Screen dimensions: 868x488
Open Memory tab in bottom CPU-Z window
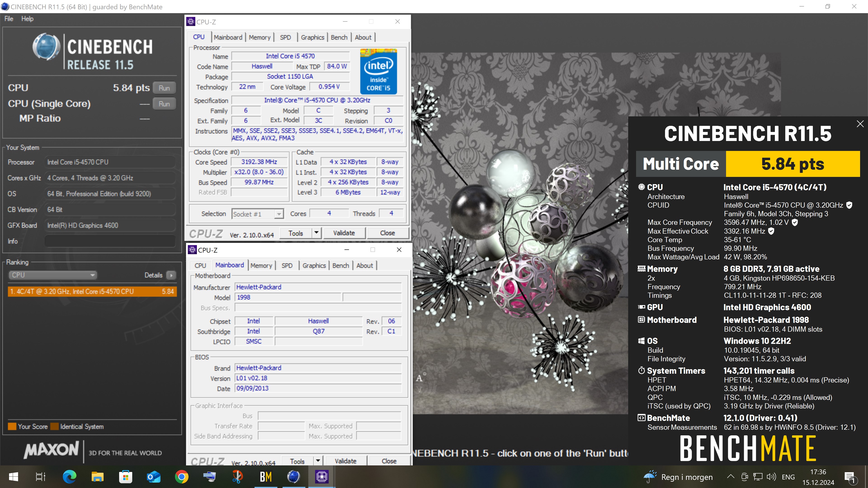(261, 266)
